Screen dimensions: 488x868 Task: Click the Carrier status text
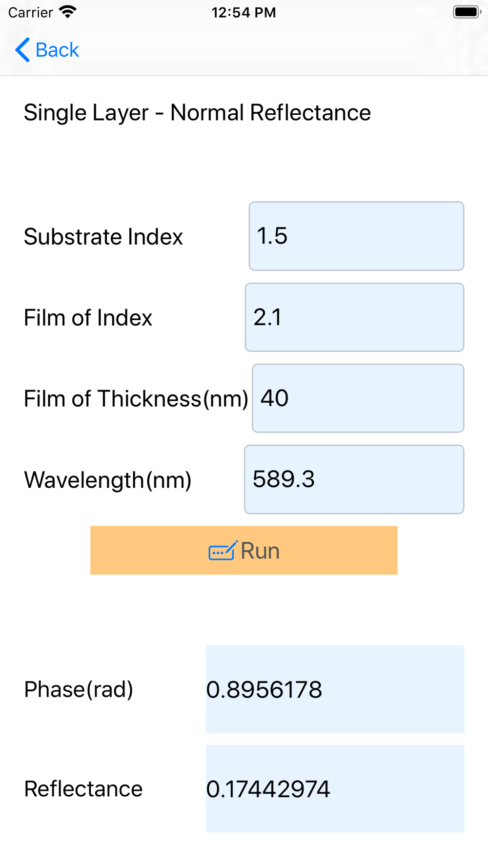pos(30,12)
